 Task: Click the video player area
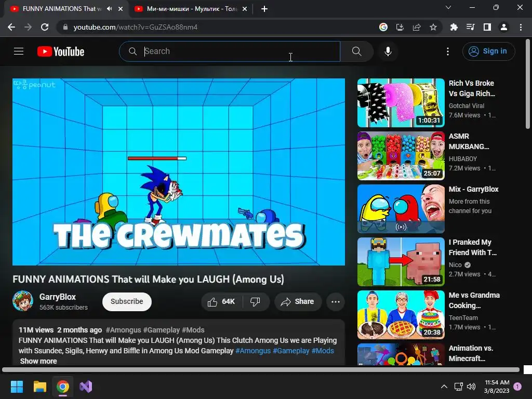coord(179,172)
